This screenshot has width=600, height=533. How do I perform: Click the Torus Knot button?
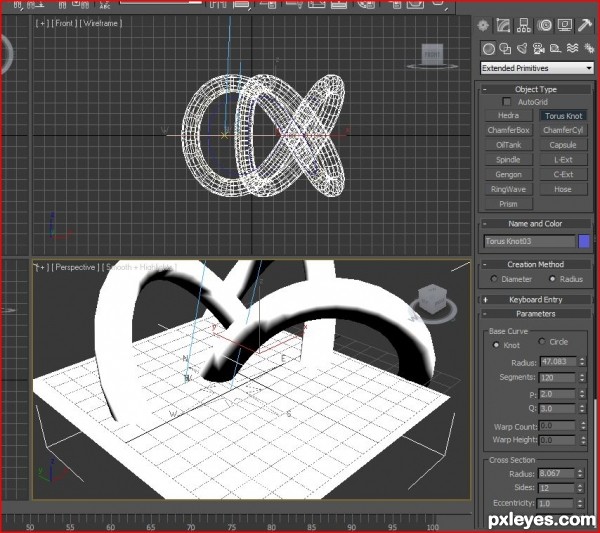click(x=563, y=116)
